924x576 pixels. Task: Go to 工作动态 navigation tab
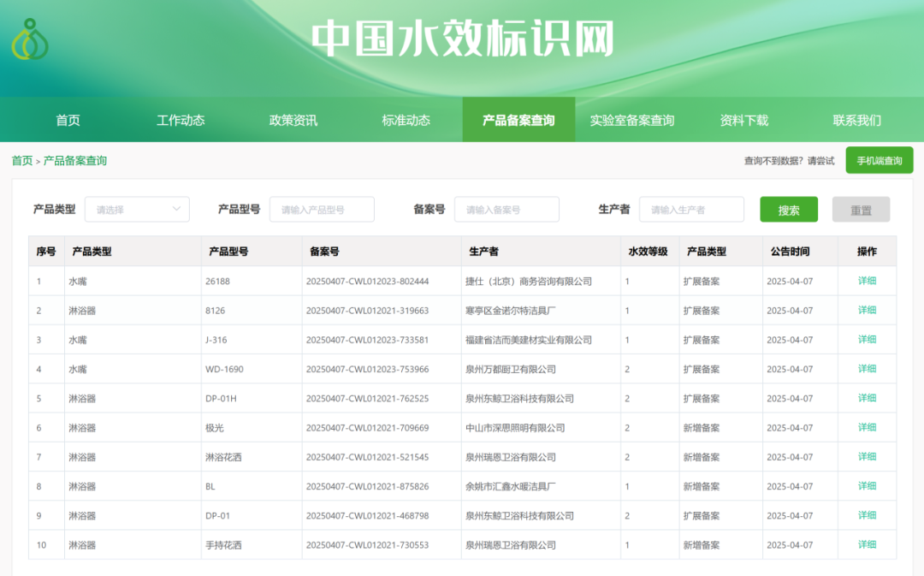tap(181, 121)
